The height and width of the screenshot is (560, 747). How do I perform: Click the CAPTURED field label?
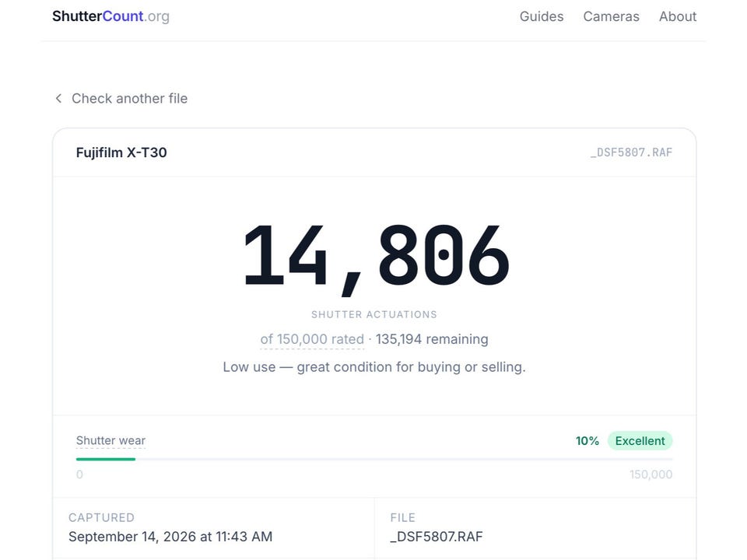pos(101,518)
